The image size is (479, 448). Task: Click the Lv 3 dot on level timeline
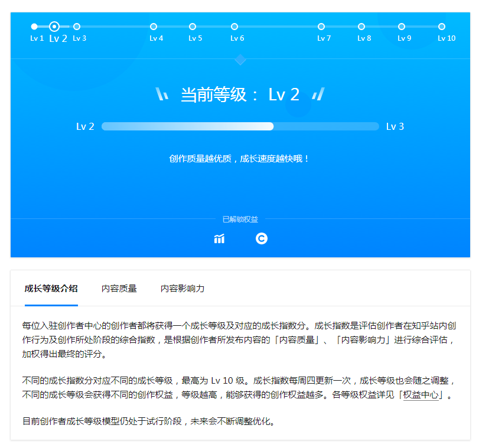[77, 27]
